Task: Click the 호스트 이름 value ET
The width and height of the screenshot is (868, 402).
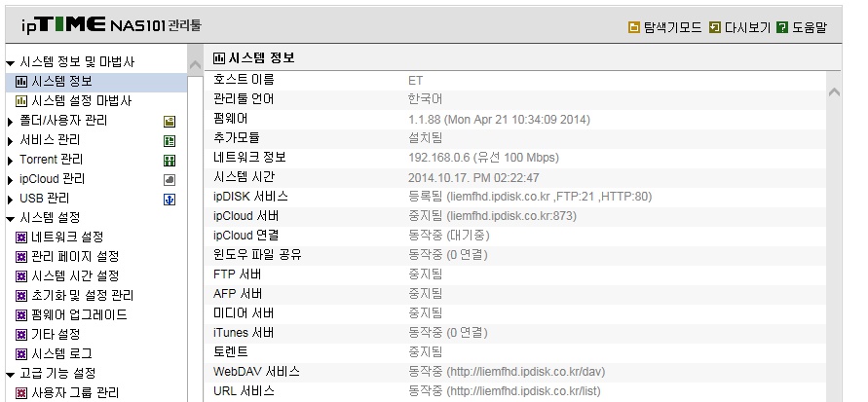Action: (416, 81)
